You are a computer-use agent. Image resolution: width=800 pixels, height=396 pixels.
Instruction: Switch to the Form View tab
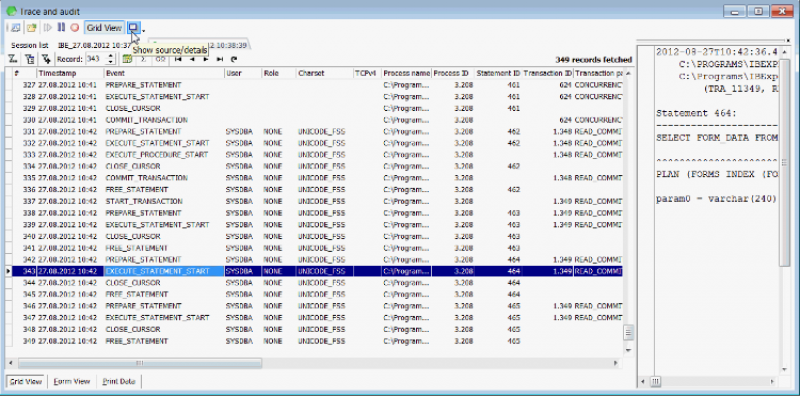(x=71, y=381)
